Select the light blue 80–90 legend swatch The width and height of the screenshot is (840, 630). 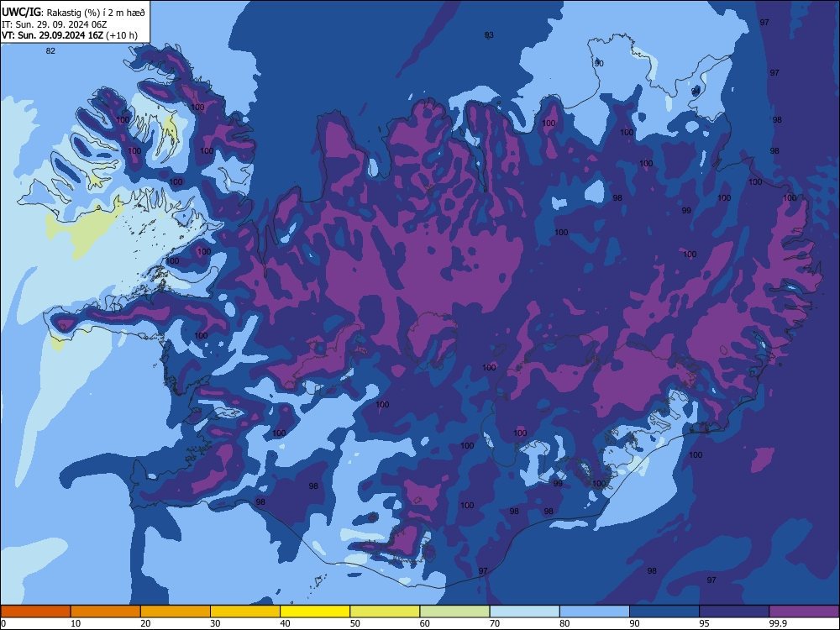pos(595,612)
